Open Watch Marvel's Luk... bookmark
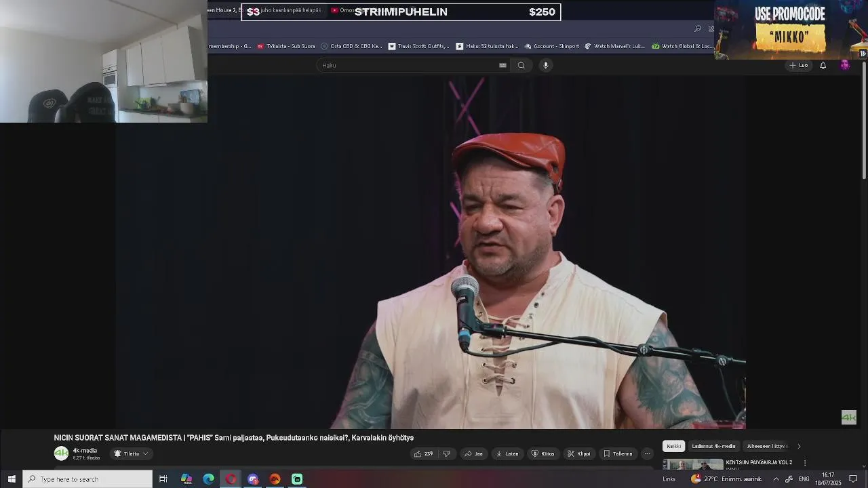This screenshot has height=488, width=868. tap(614, 46)
